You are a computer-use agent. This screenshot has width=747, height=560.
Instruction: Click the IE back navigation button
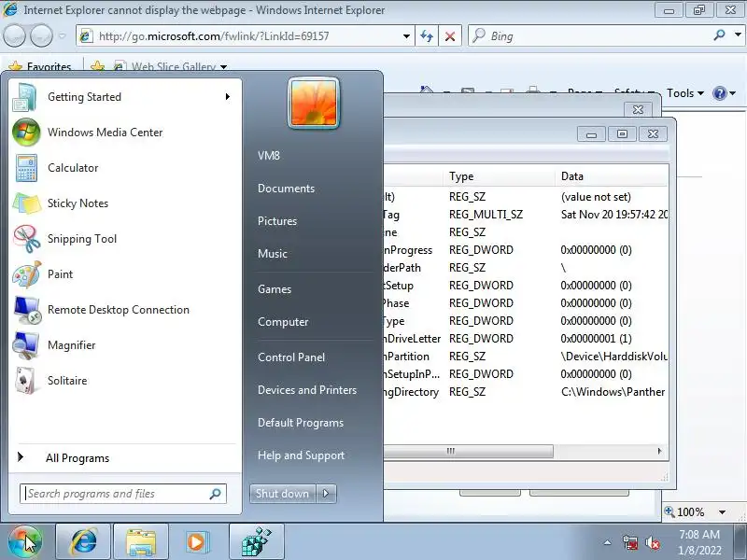pyautogui.click(x=14, y=35)
